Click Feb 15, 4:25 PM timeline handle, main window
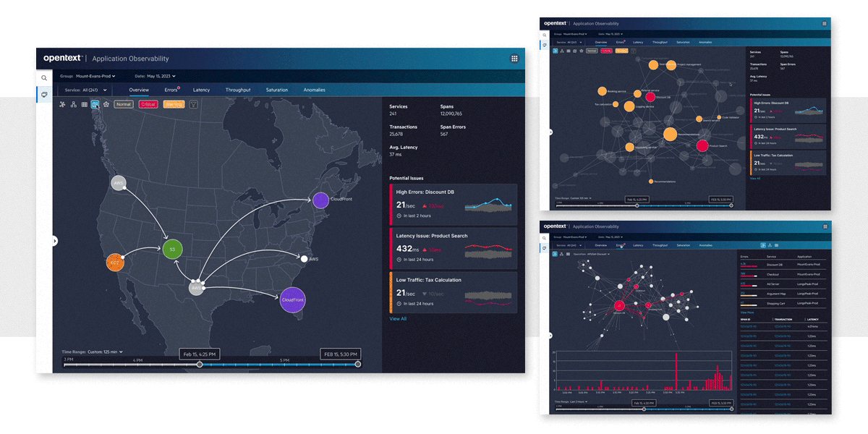 pyautogui.click(x=200, y=365)
